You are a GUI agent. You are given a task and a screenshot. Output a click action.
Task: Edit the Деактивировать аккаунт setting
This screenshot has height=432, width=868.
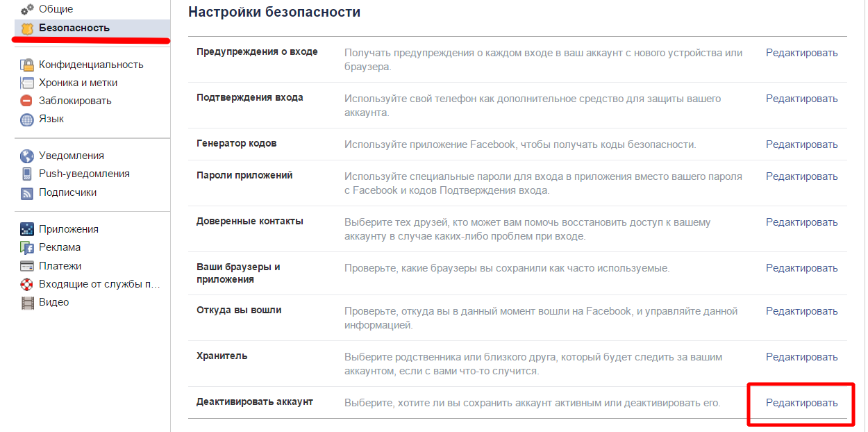801,403
